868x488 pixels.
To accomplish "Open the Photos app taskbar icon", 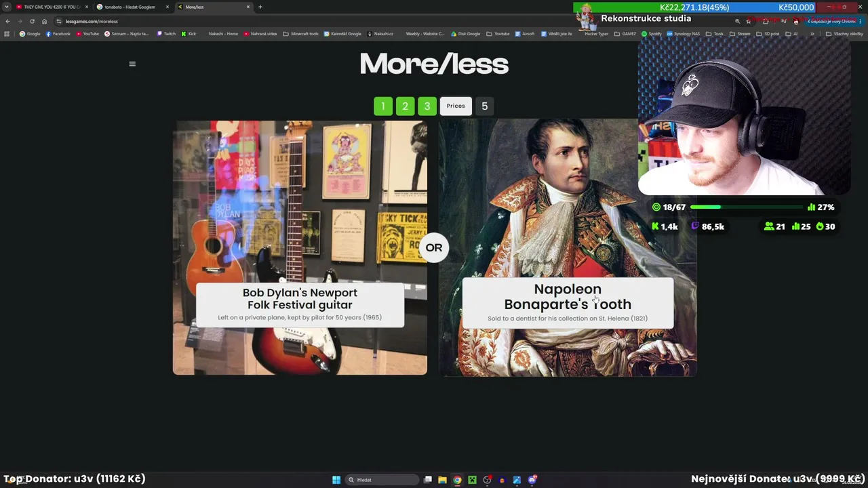I will [x=517, y=480].
